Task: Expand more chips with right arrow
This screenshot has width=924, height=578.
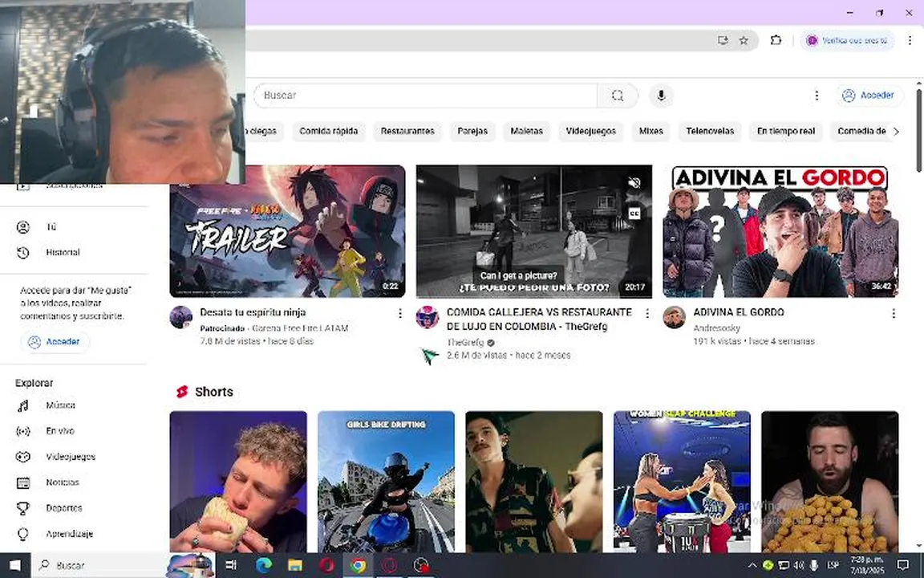Action: [896, 131]
